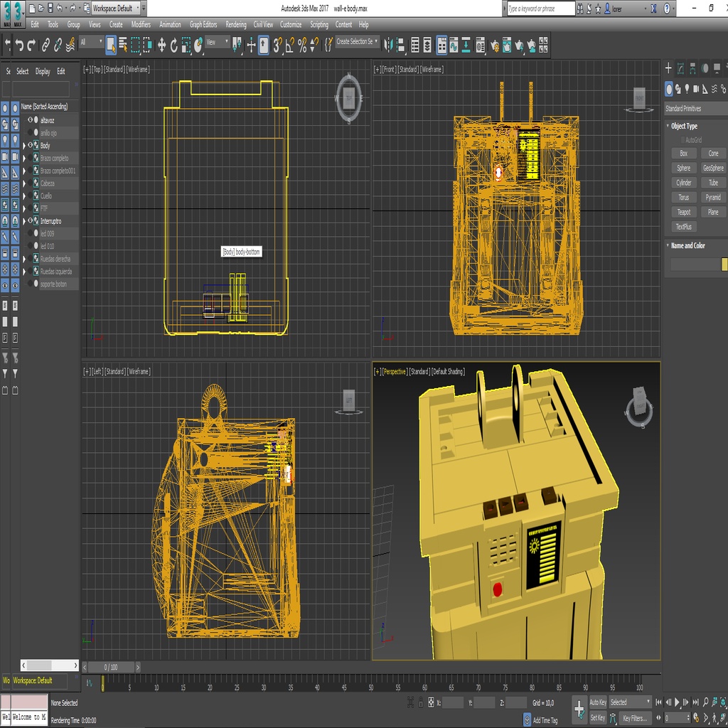728x728 pixels.
Task: Click the object color swatch in Name and Color
Action: pyautogui.click(x=724, y=264)
